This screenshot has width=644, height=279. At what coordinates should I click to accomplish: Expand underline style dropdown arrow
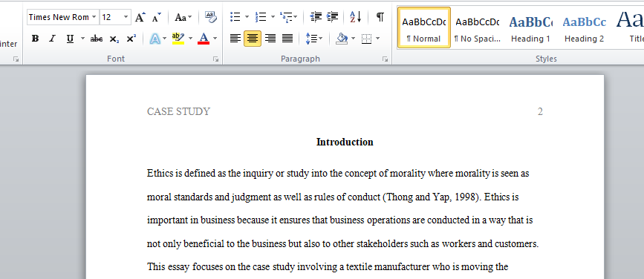(82, 39)
